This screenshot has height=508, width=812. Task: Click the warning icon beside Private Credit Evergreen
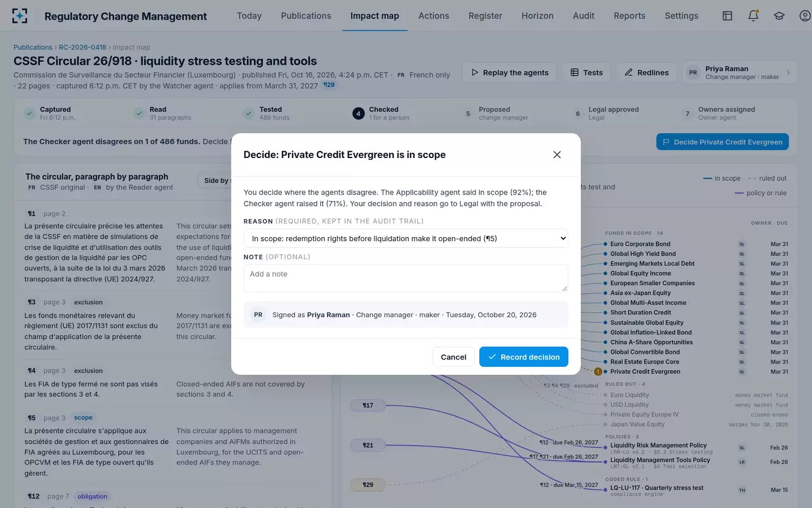pyautogui.click(x=598, y=372)
